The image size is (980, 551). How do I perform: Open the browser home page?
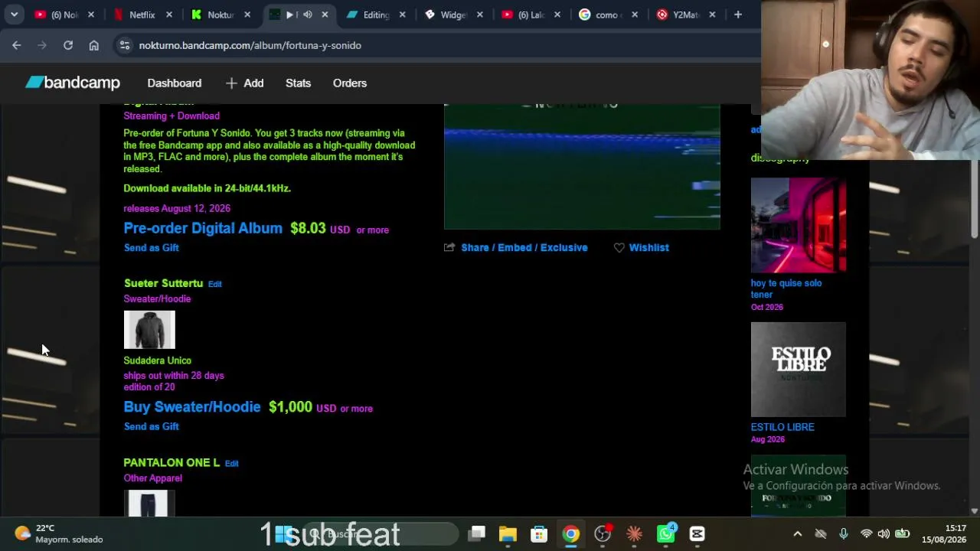93,45
